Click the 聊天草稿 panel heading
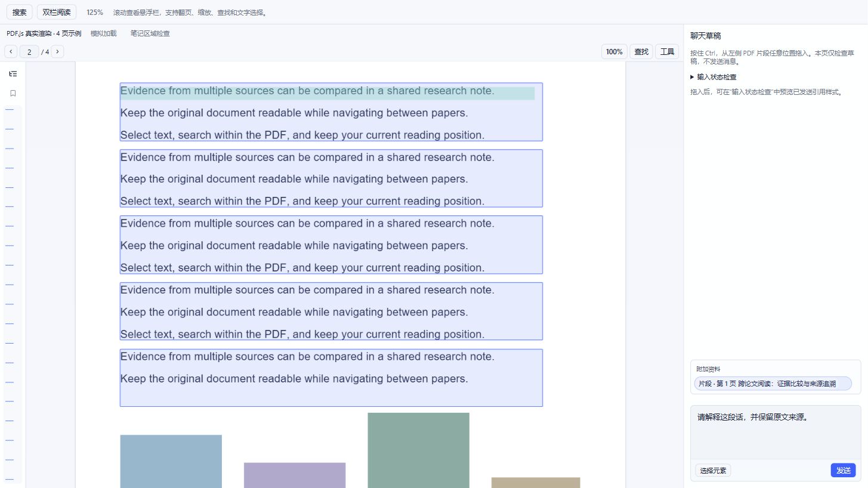 click(706, 36)
